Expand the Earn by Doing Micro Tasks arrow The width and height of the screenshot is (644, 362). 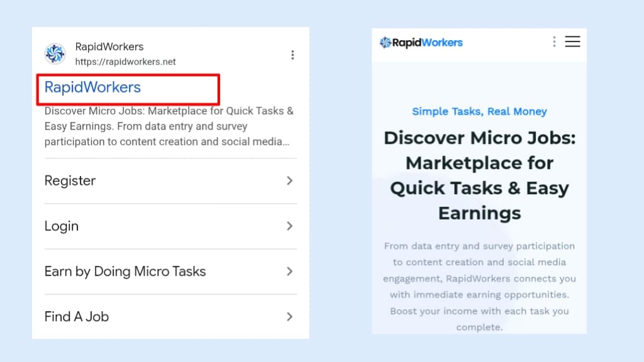(289, 271)
